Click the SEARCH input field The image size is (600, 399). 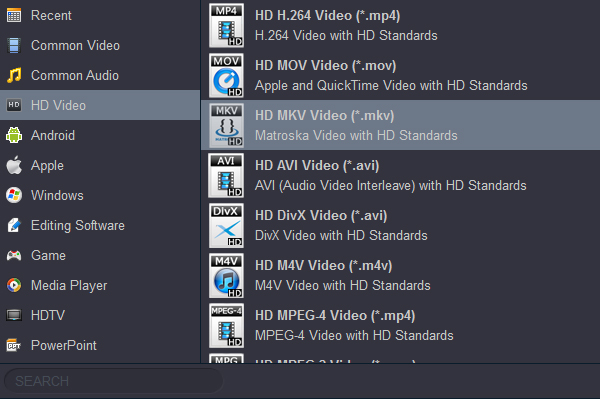pos(114,381)
